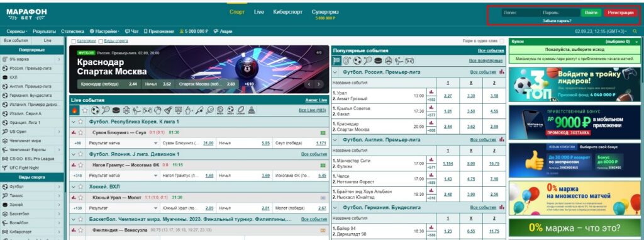This screenshot has height=240, width=644.
Task: Select the 0% margin icon in Популярные события
Action: [347, 60]
